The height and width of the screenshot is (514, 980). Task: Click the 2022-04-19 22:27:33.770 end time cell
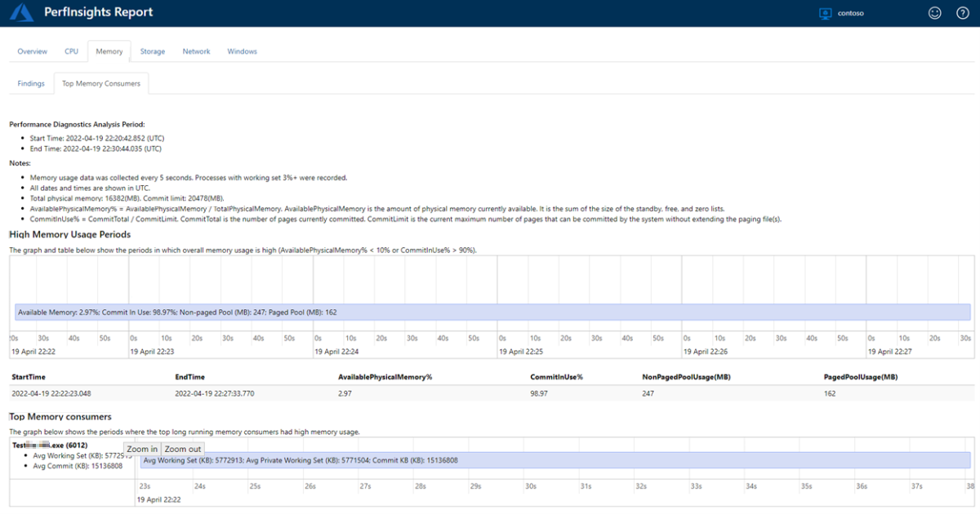pos(215,392)
